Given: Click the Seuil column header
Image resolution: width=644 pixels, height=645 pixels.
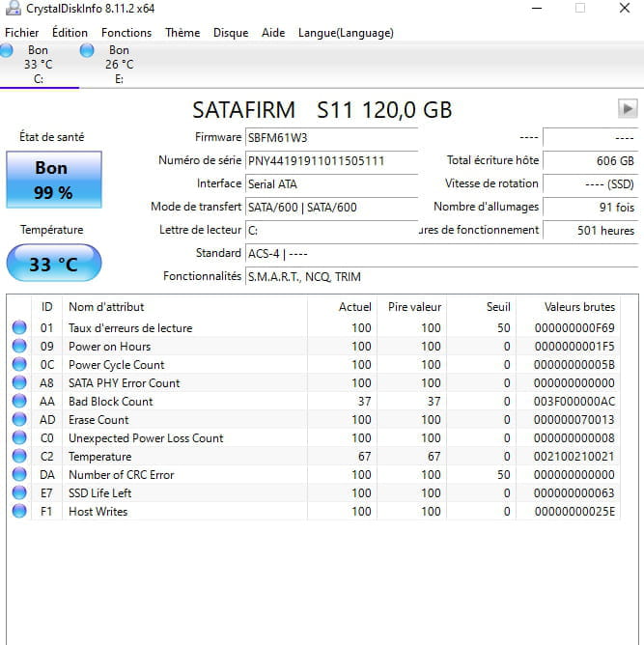Looking at the screenshot, I should 481,307.
